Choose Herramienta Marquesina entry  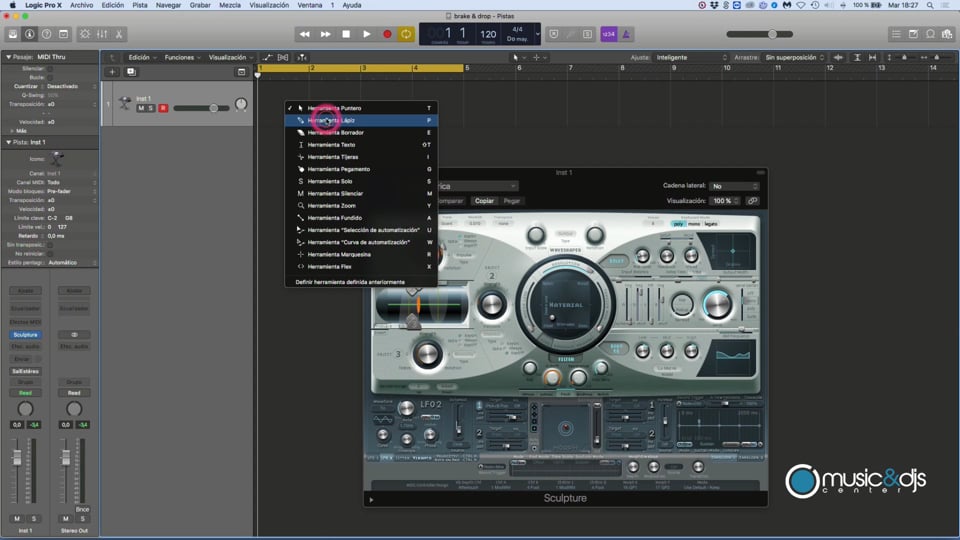[361, 255]
